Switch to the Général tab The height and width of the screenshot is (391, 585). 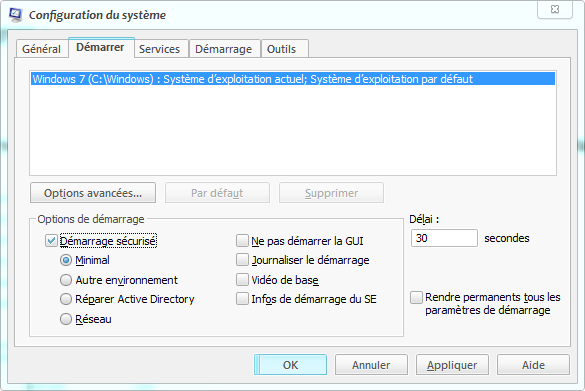(41, 49)
